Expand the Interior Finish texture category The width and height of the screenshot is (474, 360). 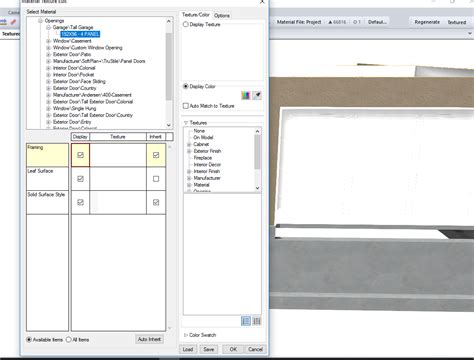tap(189, 171)
